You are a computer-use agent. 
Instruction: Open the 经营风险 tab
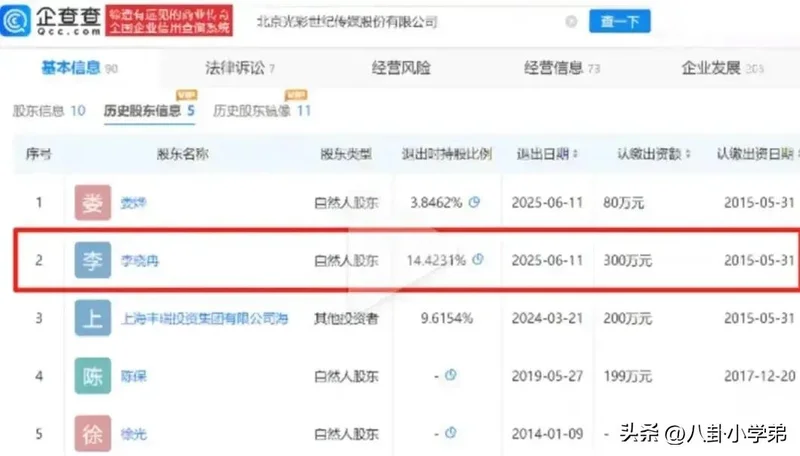click(401, 68)
